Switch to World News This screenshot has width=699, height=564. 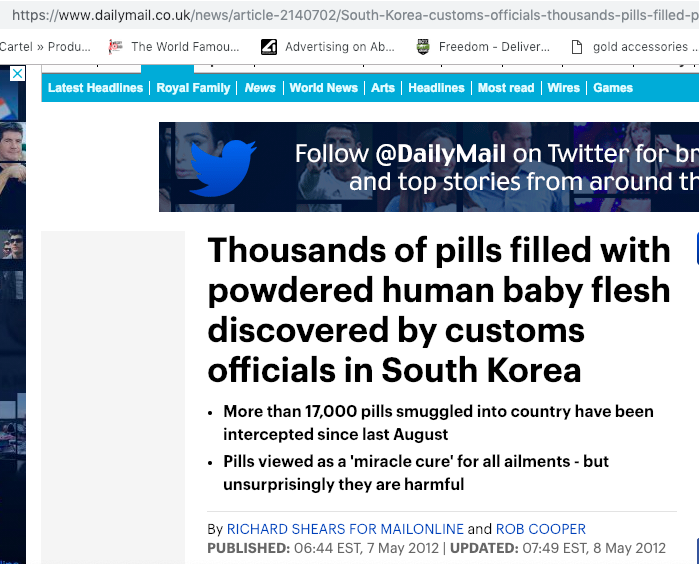(x=324, y=88)
